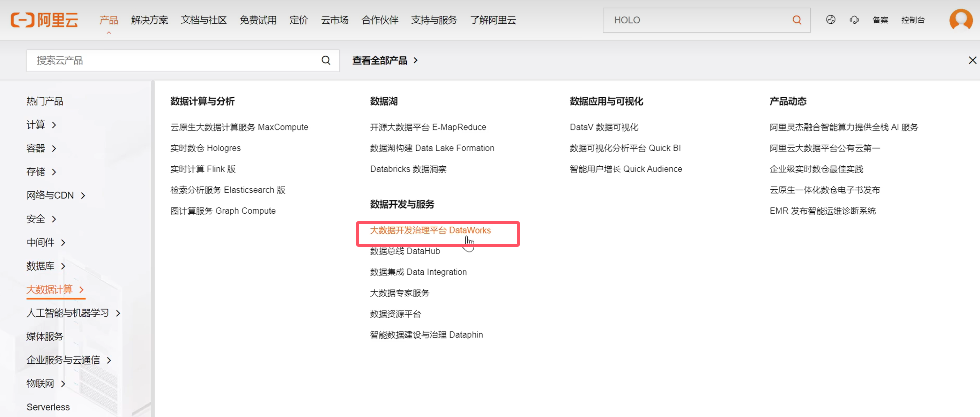Click the magnifier in the product search box
This screenshot has height=417, width=980.
pos(326,60)
